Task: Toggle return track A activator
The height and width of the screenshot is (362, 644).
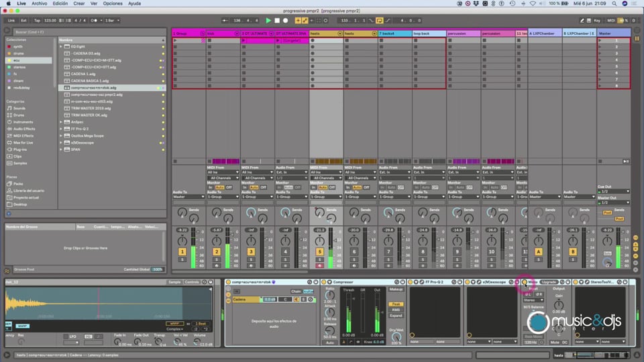Action: point(538,251)
